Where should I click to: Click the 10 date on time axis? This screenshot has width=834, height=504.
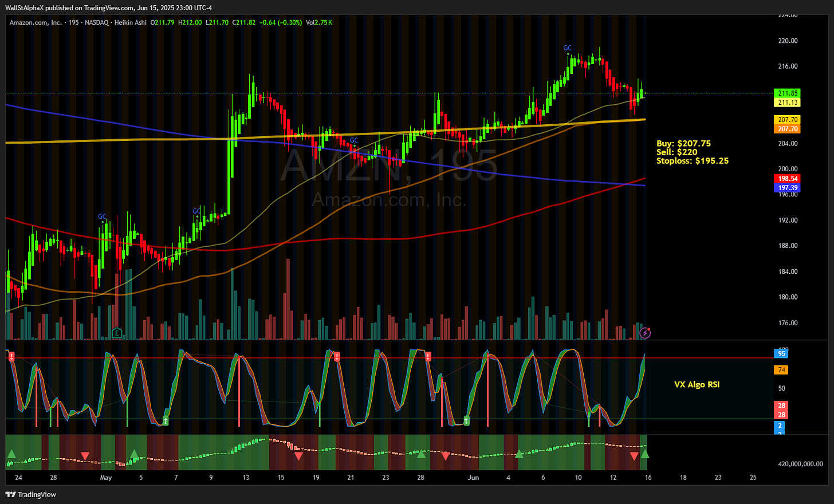[x=579, y=478]
